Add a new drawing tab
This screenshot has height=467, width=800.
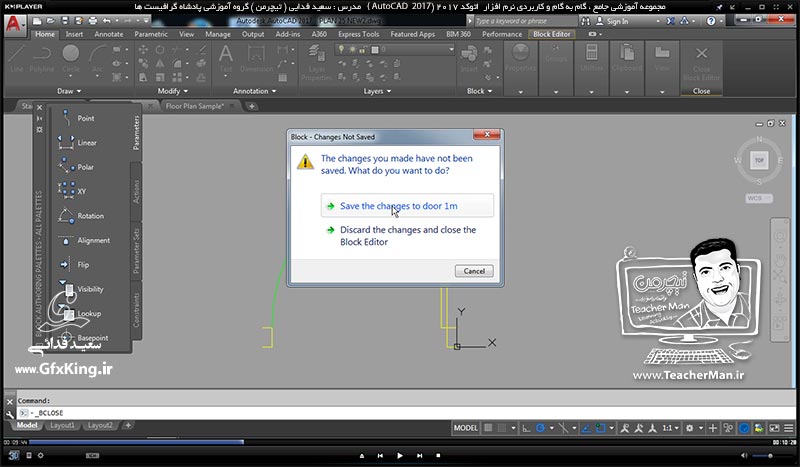[x=252, y=106]
